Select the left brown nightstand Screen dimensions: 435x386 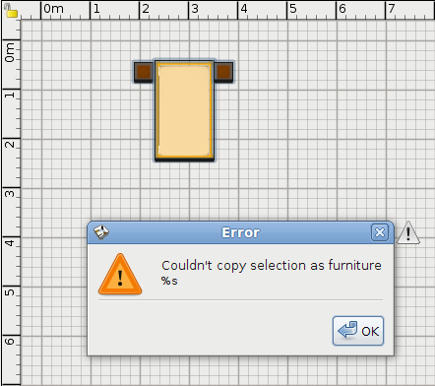[144, 72]
